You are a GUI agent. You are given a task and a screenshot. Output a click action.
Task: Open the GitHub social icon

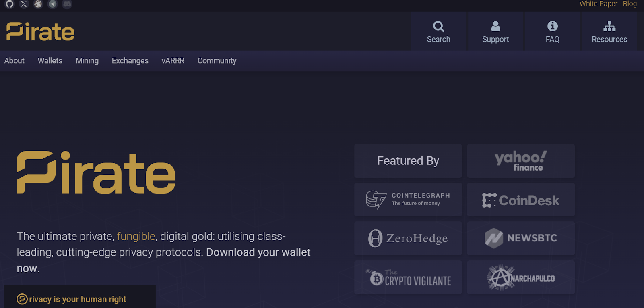[10, 4]
